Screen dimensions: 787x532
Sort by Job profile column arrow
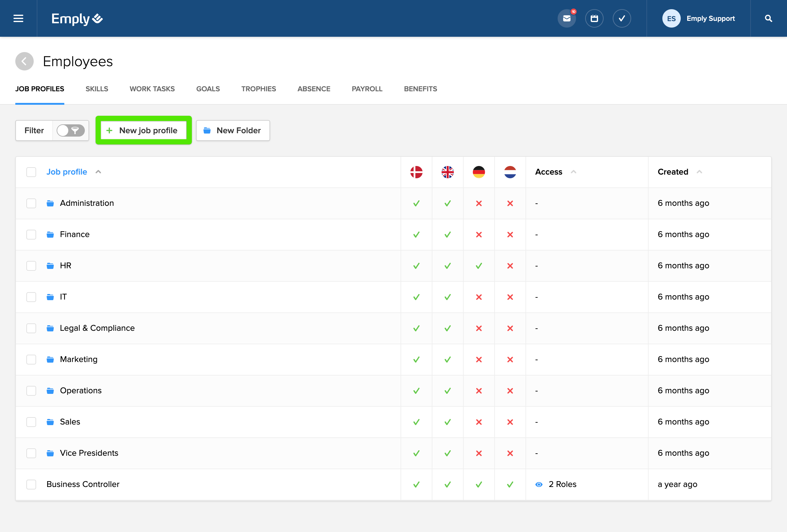pyautogui.click(x=98, y=172)
